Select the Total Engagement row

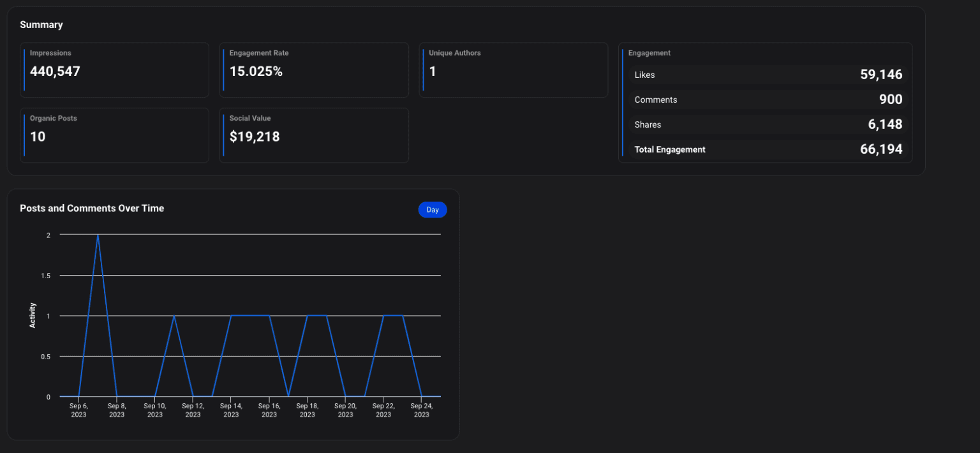[768, 149]
